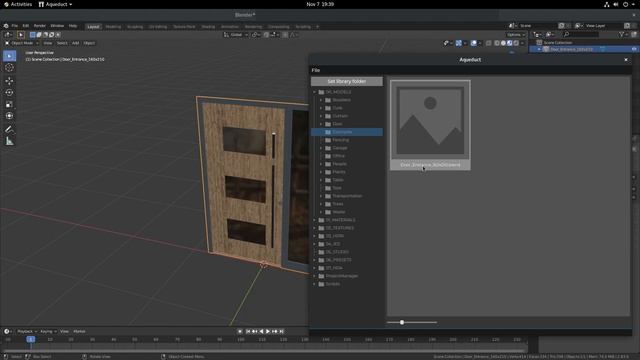Viewport: 640px width, 360px height.
Task: Play the animation forward
Action: click(268, 331)
